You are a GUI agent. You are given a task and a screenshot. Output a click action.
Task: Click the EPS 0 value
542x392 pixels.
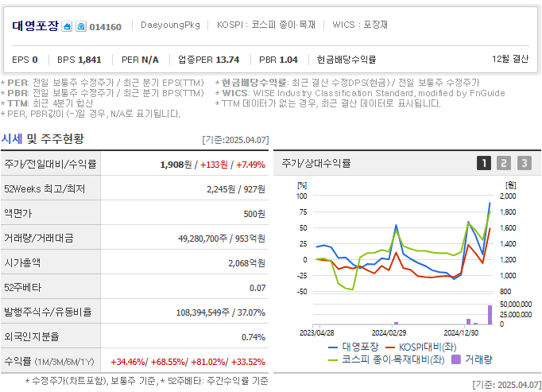coord(25,60)
